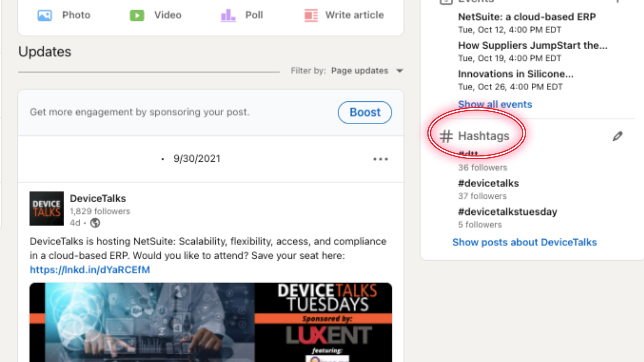This screenshot has height=362, width=644.
Task: Click the Poll chart icon
Action: coord(228,15)
